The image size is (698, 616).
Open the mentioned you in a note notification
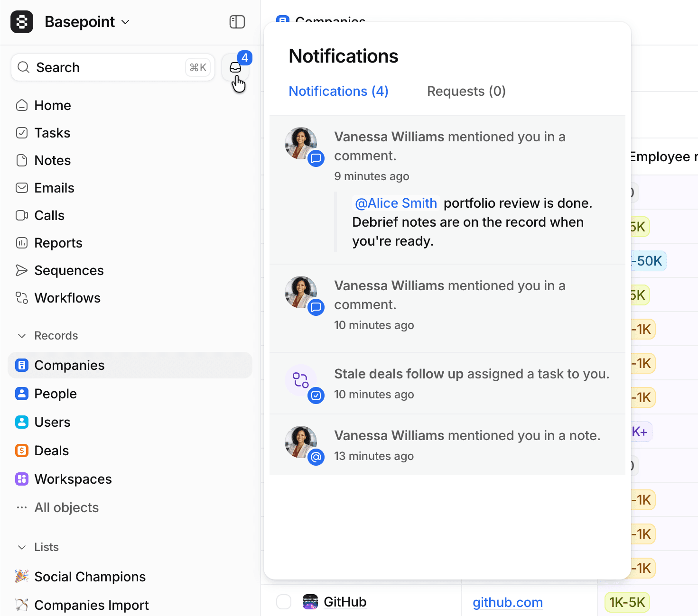(x=447, y=445)
